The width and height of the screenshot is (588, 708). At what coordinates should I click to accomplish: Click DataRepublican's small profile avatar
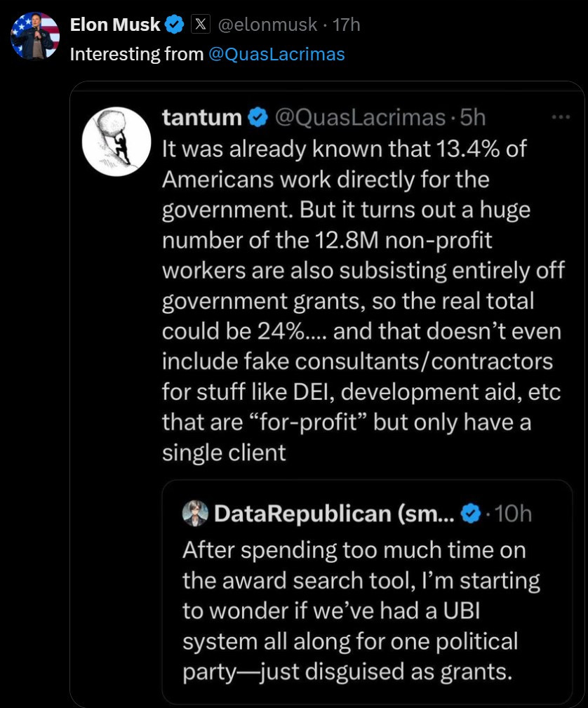pos(196,514)
